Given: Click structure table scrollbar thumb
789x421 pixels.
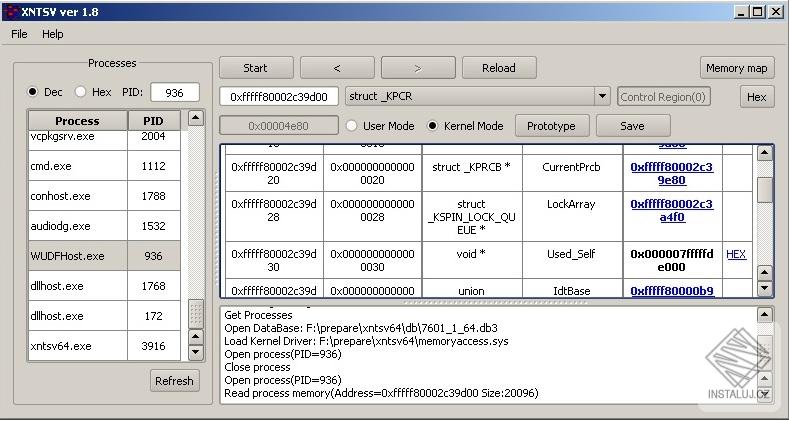Looking at the screenshot, I should (x=764, y=190).
